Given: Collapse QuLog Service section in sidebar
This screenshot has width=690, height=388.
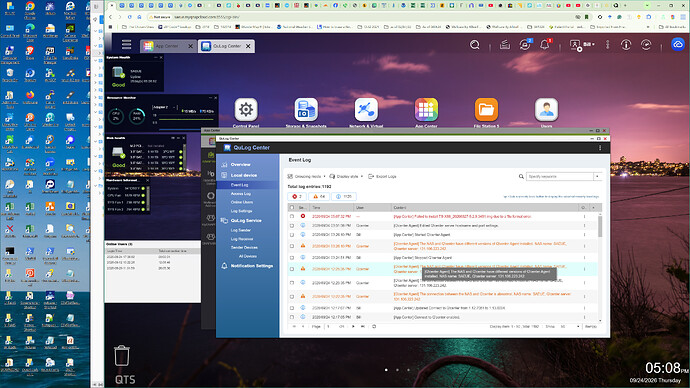Looking at the screenshot, I should (246, 220).
